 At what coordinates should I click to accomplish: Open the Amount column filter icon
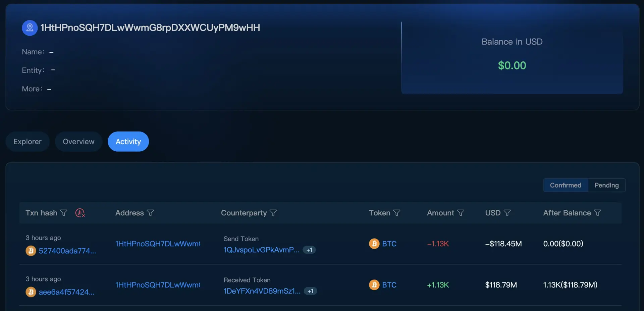461,213
